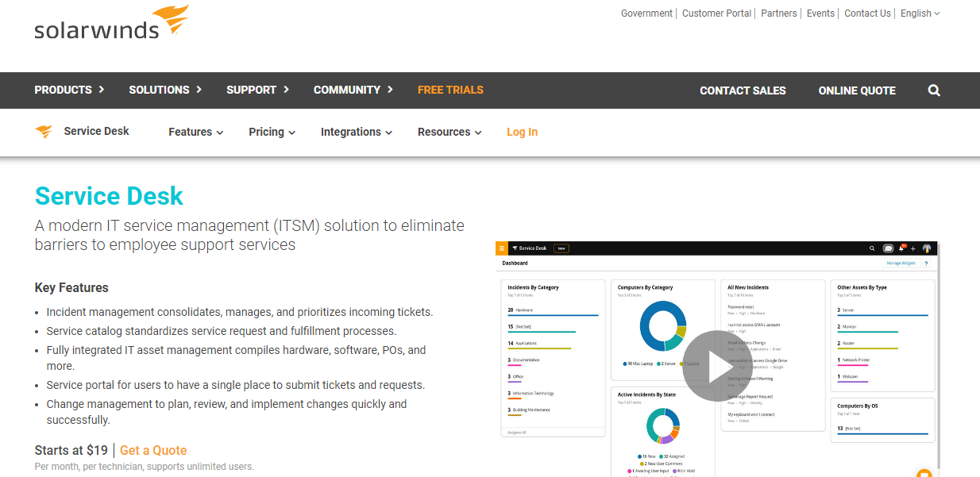The width and height of the screenshot is (980, 477).
Task: Open the site search magnifier icon
Action: [x=934, y=90]
